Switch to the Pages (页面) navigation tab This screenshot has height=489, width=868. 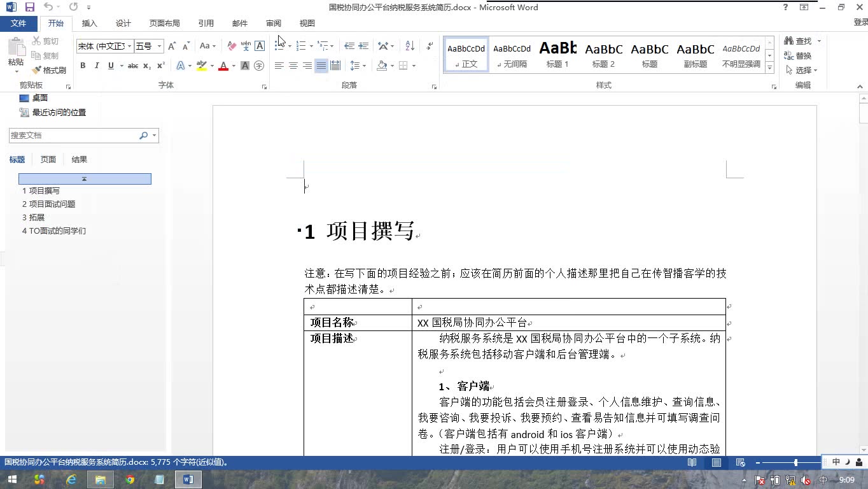point(48,160)
